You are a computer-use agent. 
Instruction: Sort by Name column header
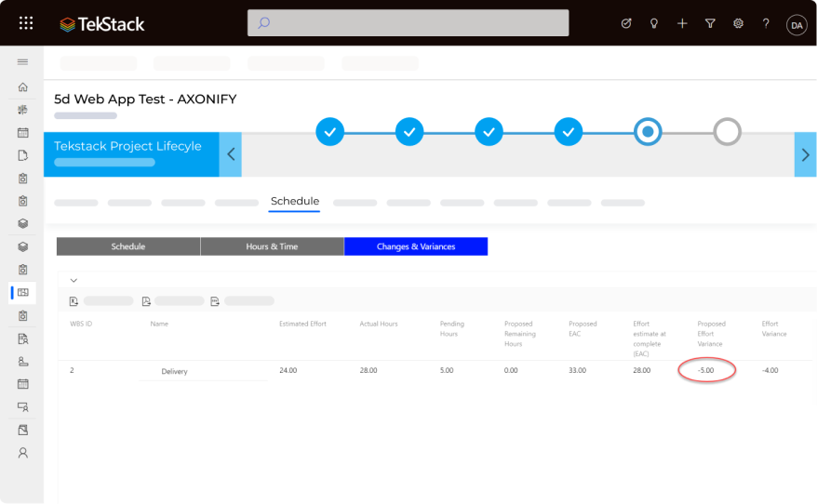point(159,324)
